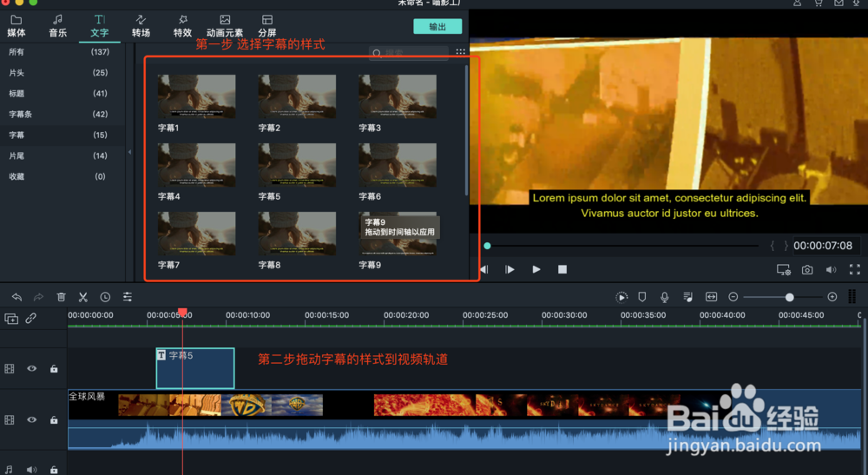Click the preview playback progress handle
Viewport: 868px width, 475px height.
pyautogui.click(x=487, y=246)
